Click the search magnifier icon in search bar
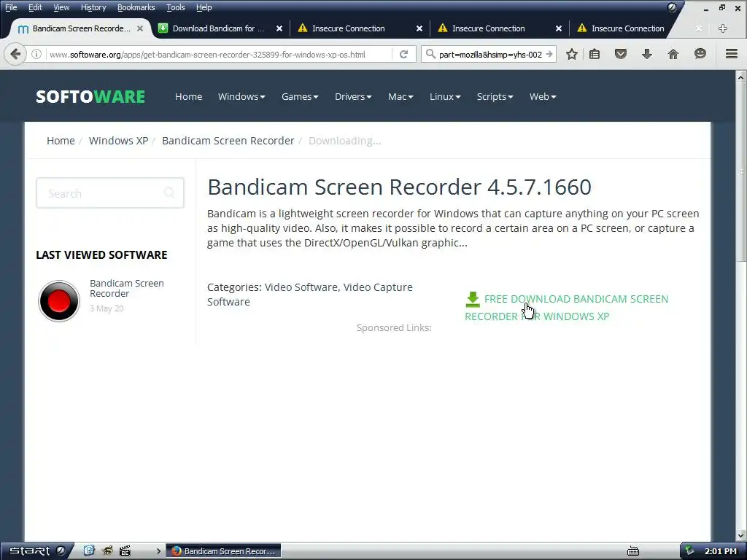 [x=430, y=54]
